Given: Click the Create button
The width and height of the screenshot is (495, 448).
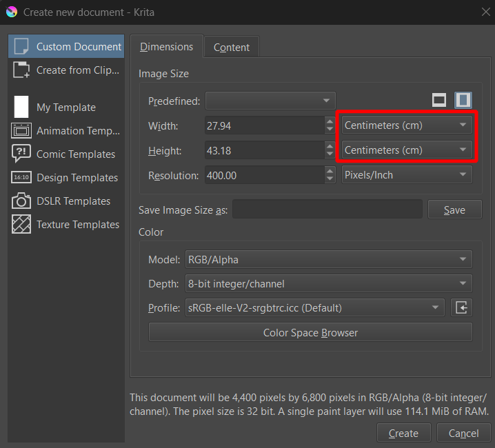Looking at the screenshot, I should [403, 434].
